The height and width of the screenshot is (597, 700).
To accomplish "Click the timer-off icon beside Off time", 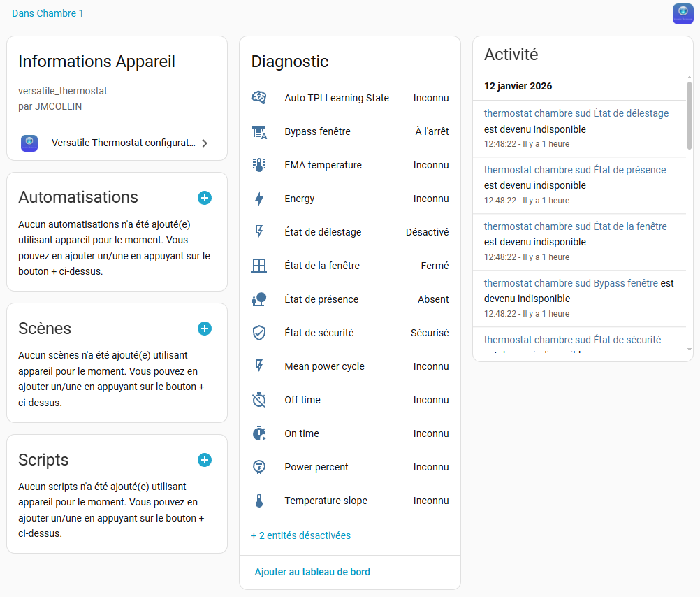I will point(259,400).
